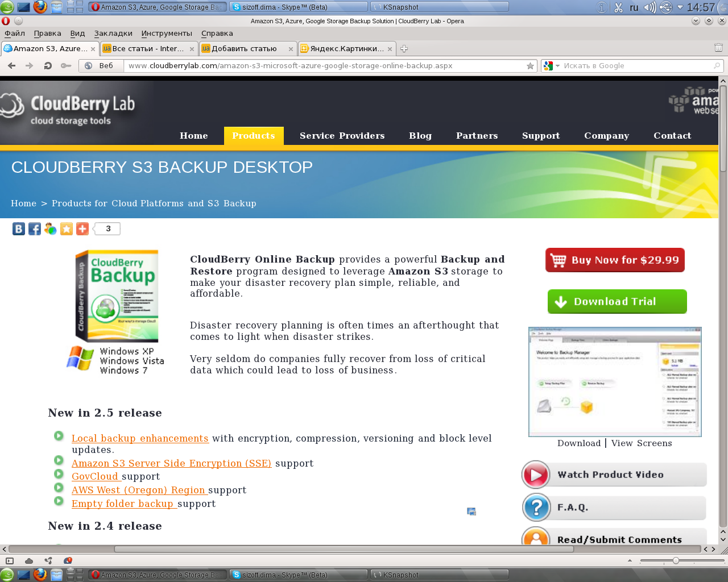Screen dimensions: 728x582
Task: Click the Buy Now for $29.99 button
Action: pyautogui.click(x=615, y=260)
